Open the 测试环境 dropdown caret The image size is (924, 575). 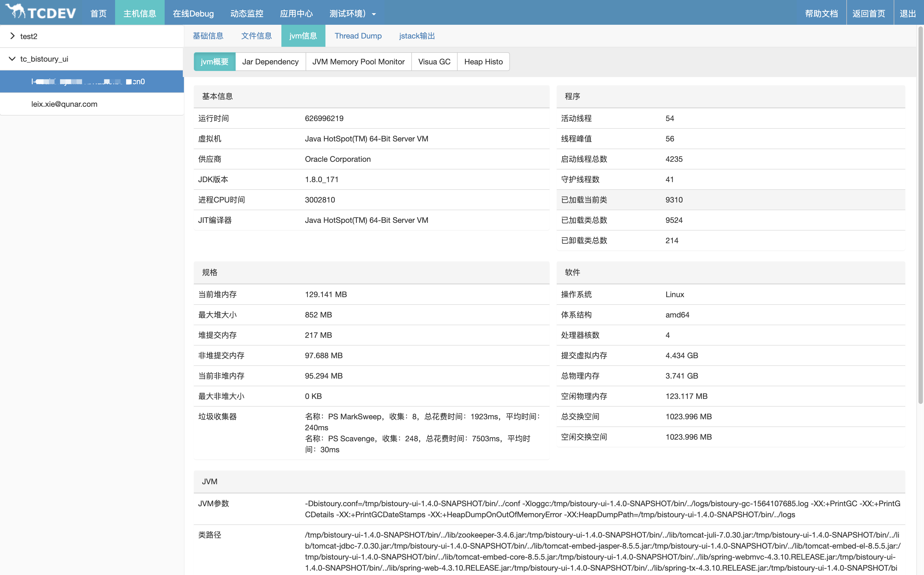pyautogui.click(x=374, y=14)
